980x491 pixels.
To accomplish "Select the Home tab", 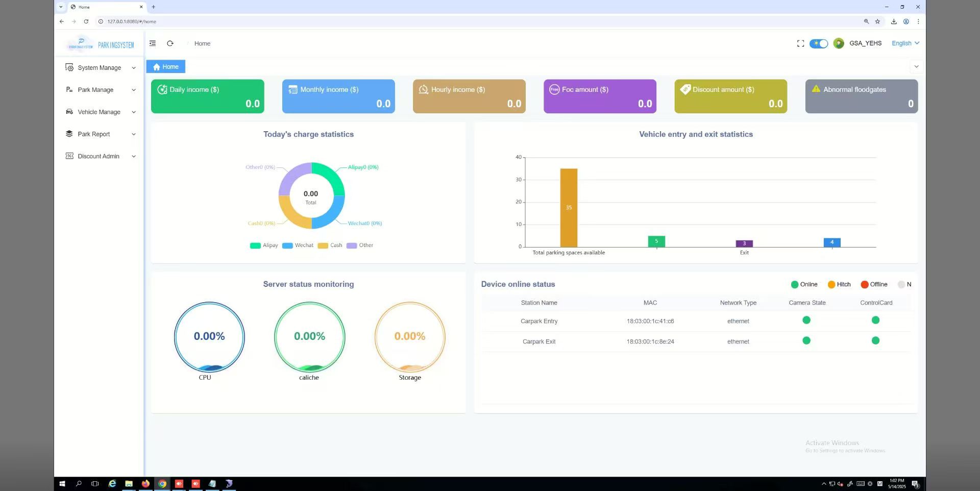I will (166, 67).
